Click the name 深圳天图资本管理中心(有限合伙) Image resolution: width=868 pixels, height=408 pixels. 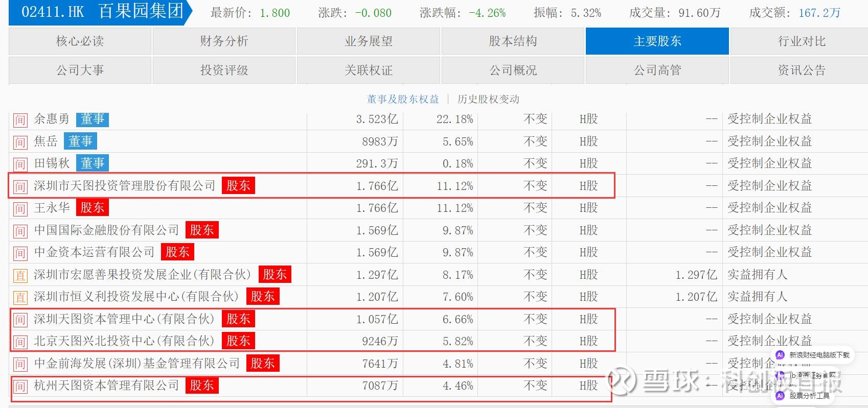(124, 319)
